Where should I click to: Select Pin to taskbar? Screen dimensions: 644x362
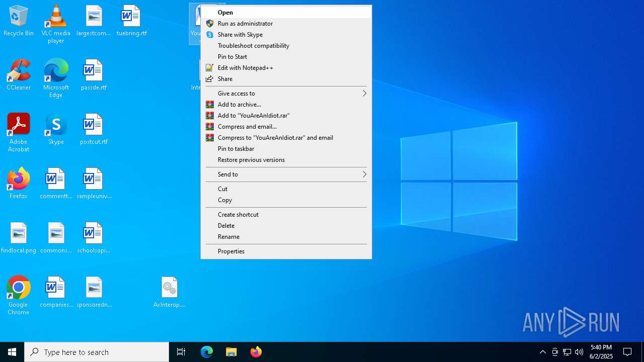point(286,149)
